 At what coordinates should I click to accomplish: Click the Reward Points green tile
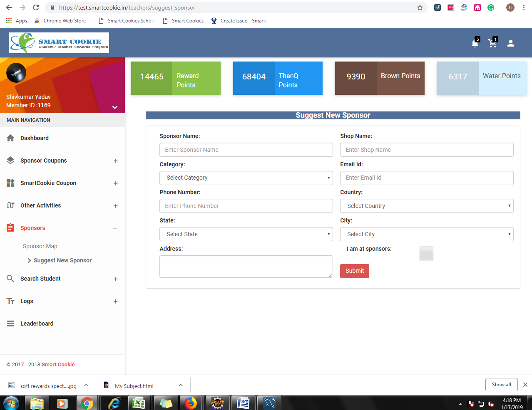pyautogui.click(x=176, y=78)
